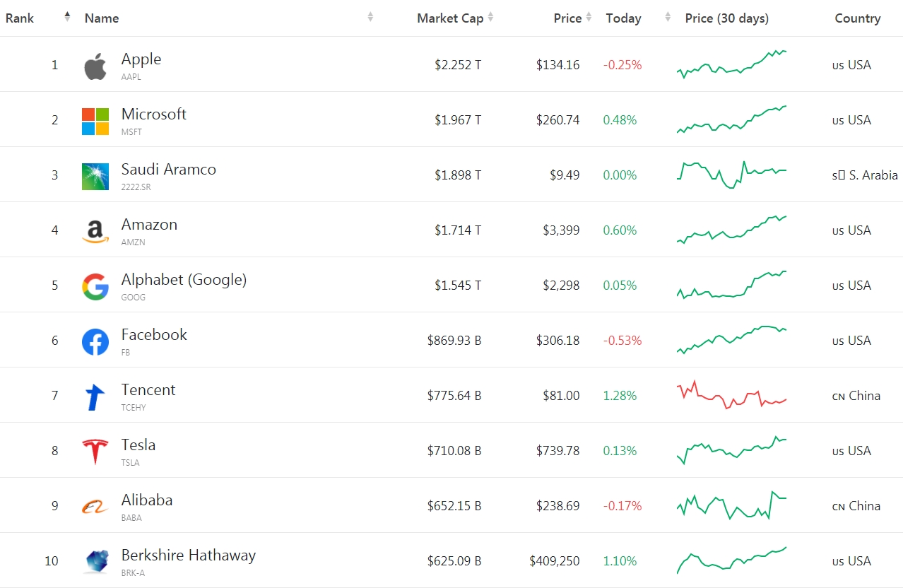The image size is (903, 588).
Task: Click Apple's -0.25% daily change
Action: 622,65
